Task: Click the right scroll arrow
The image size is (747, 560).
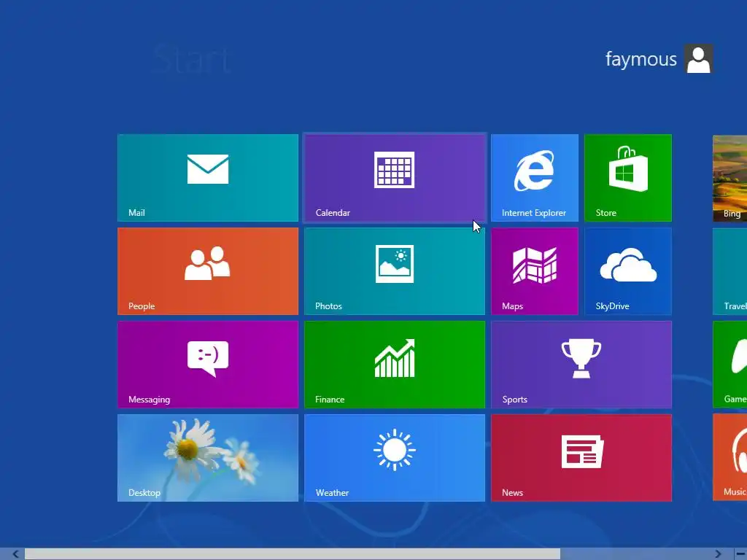Action: tap(718, 554)
